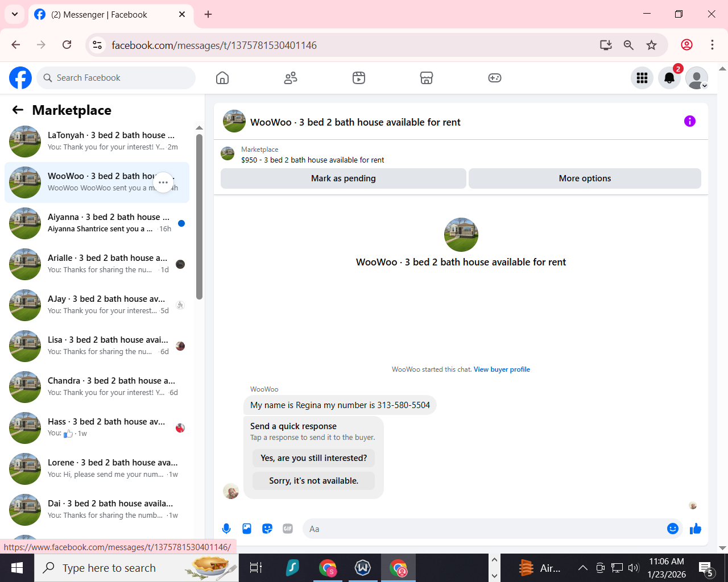This screenshot has width=728, height=582.
Task: Open the Facebook menu grid icon
Action: point(642,78)
